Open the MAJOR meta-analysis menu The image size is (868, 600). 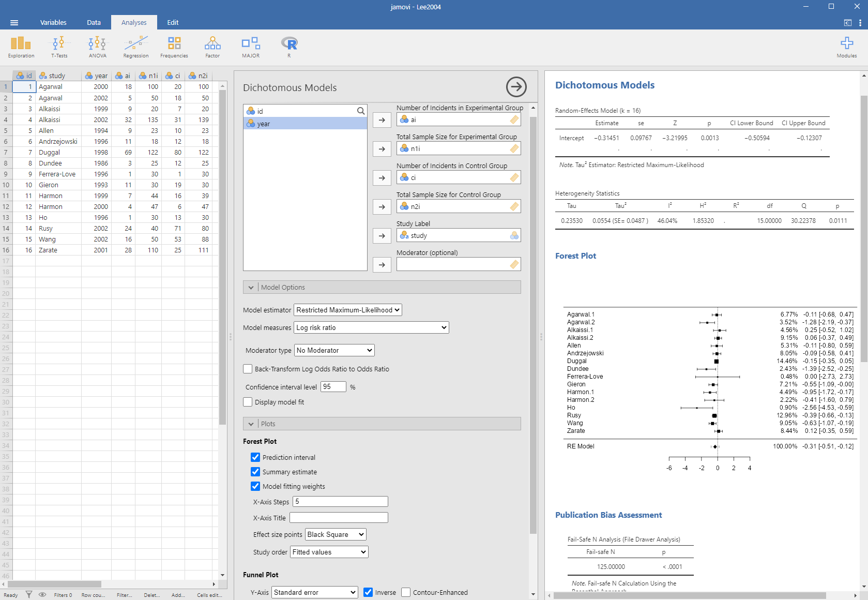tap(251, 47)
